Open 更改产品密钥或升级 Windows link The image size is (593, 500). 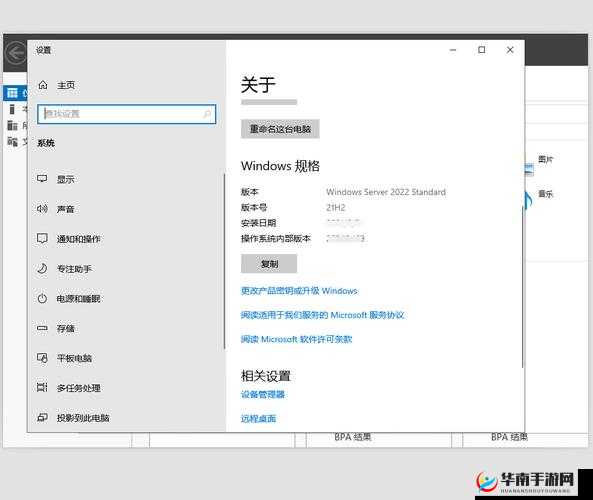(299, 290)
